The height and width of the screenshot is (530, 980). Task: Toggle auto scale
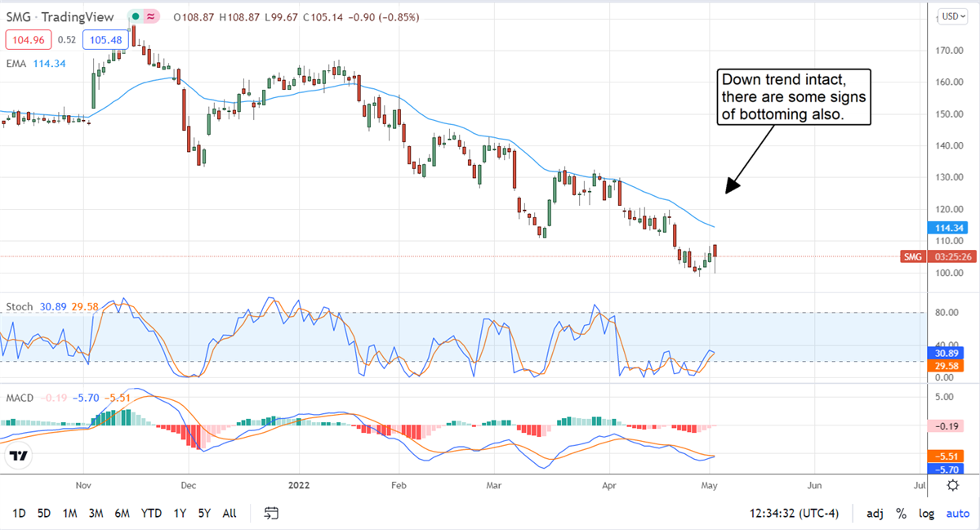(x=957, y=514)
